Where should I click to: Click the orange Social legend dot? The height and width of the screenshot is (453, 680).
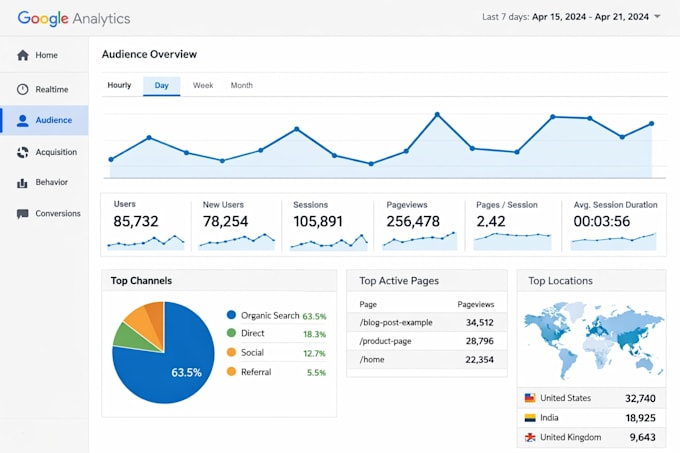(x=231, y=352)
